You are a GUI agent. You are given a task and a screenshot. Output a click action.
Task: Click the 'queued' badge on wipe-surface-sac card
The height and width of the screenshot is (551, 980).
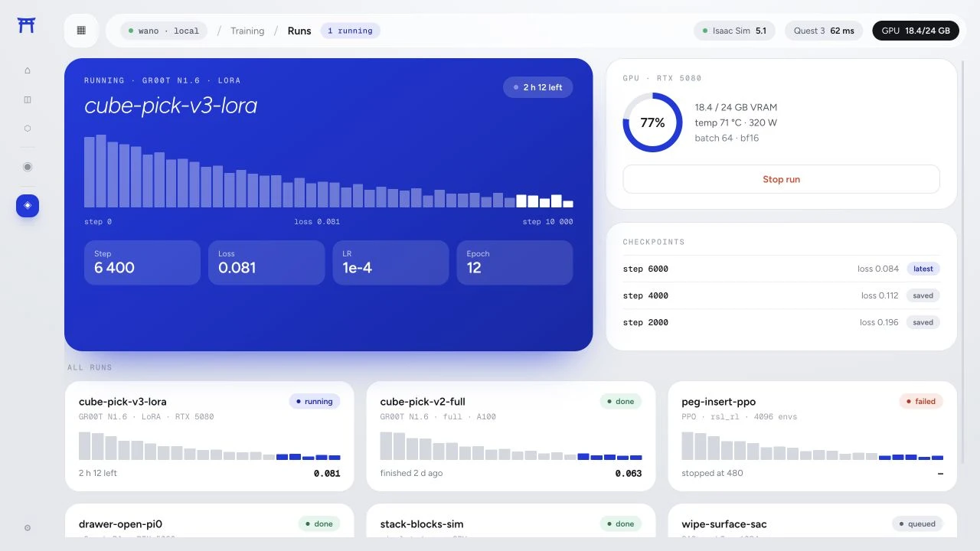pos(917,524)
